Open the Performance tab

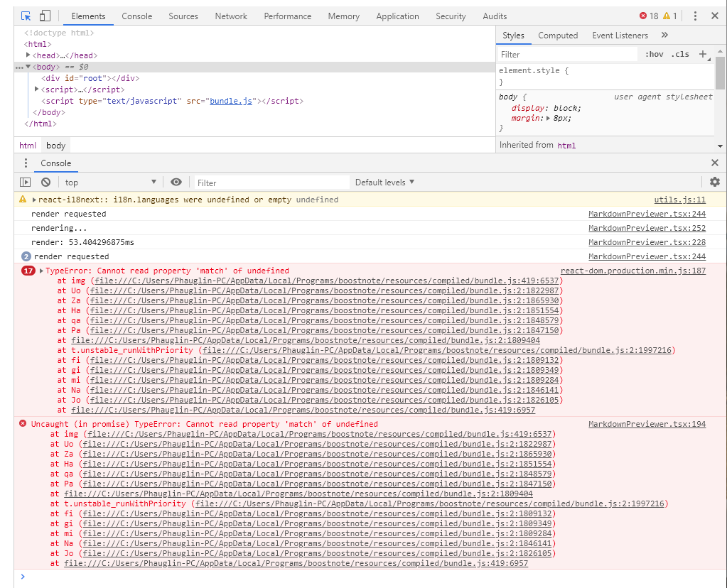(x=288, y=16)
